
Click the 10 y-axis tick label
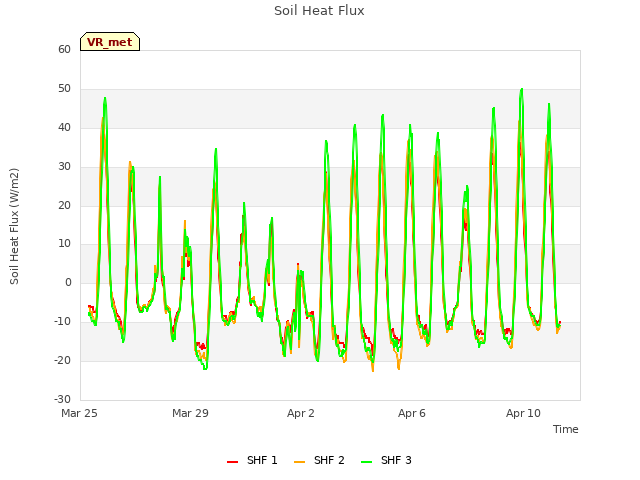[x=64, y=244]
